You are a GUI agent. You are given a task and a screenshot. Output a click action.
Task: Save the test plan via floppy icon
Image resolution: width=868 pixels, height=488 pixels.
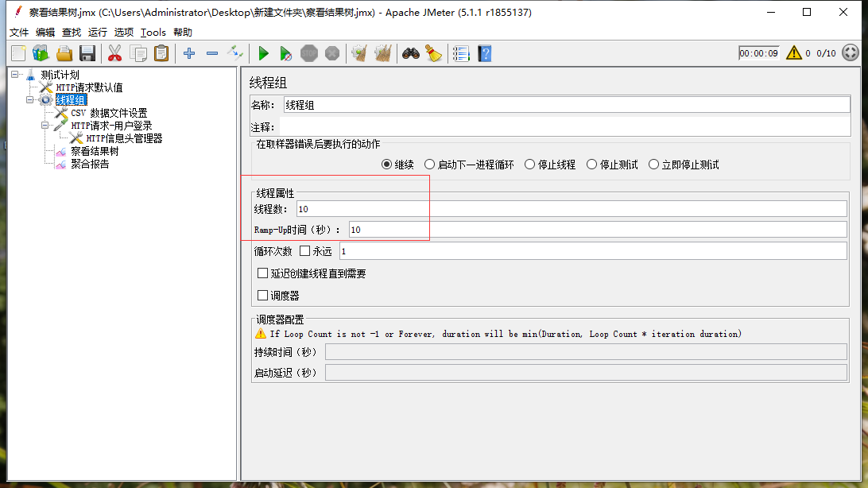point(87,54)
